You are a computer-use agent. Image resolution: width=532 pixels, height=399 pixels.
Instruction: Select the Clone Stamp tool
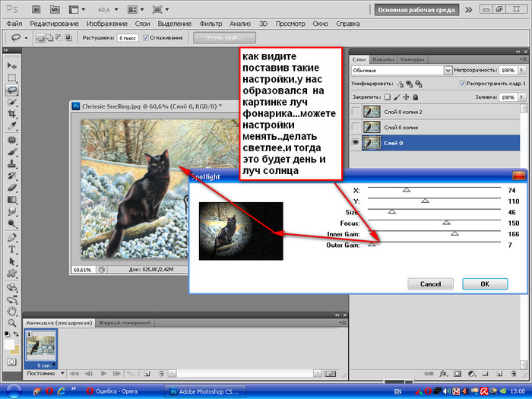(x=12, y=163)
